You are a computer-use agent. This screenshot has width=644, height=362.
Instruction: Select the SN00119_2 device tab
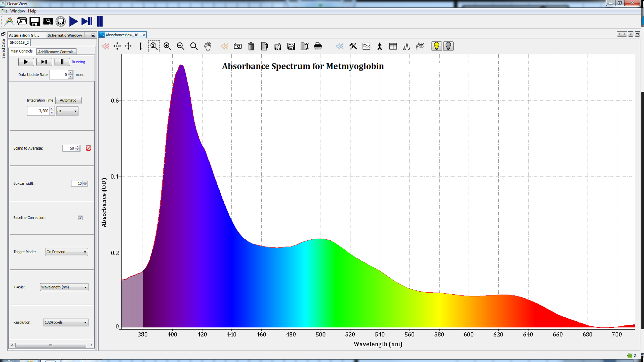pos(19,42)
